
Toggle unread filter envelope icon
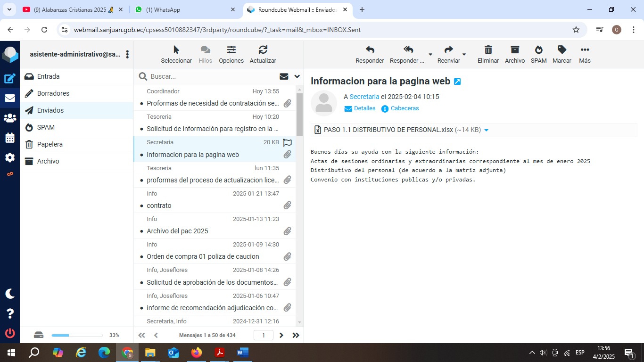pyautogui.click(x=284, y=76)
